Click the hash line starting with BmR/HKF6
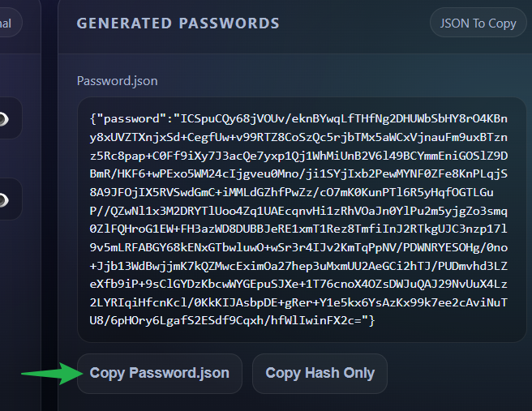 298,173
